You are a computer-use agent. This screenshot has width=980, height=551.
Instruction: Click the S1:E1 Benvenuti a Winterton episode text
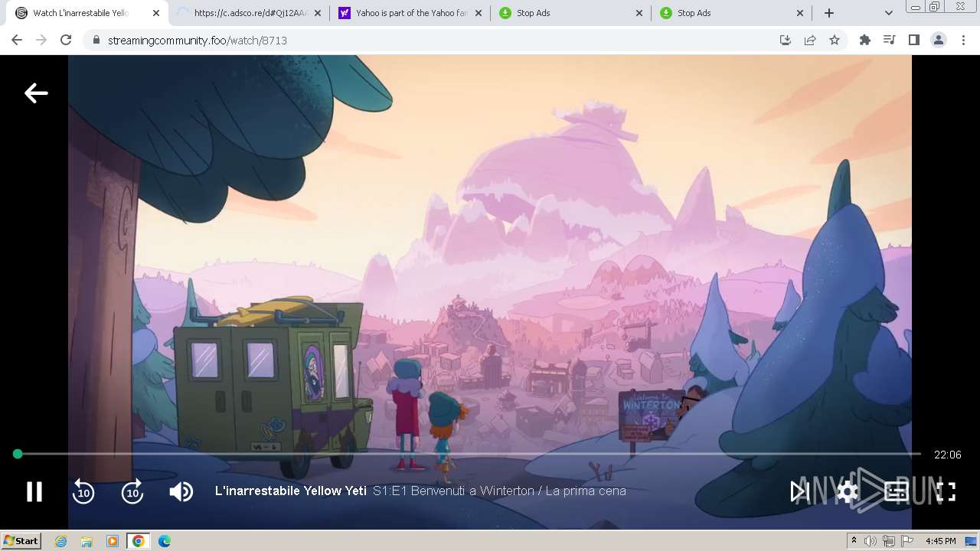point(499,491)
